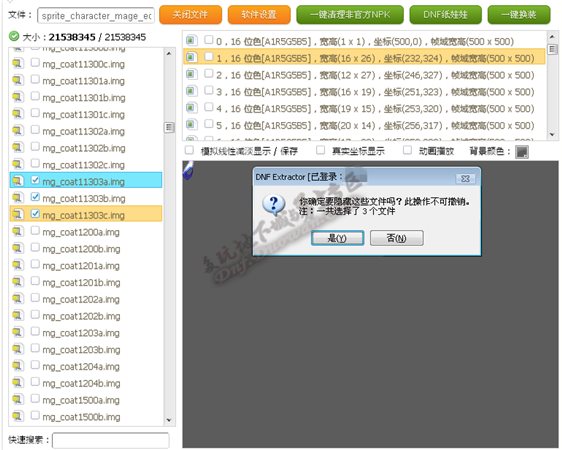Screen dimensions: 562x450
Task: Click the green frame icon of frame 5
Action: coord(191,124)
